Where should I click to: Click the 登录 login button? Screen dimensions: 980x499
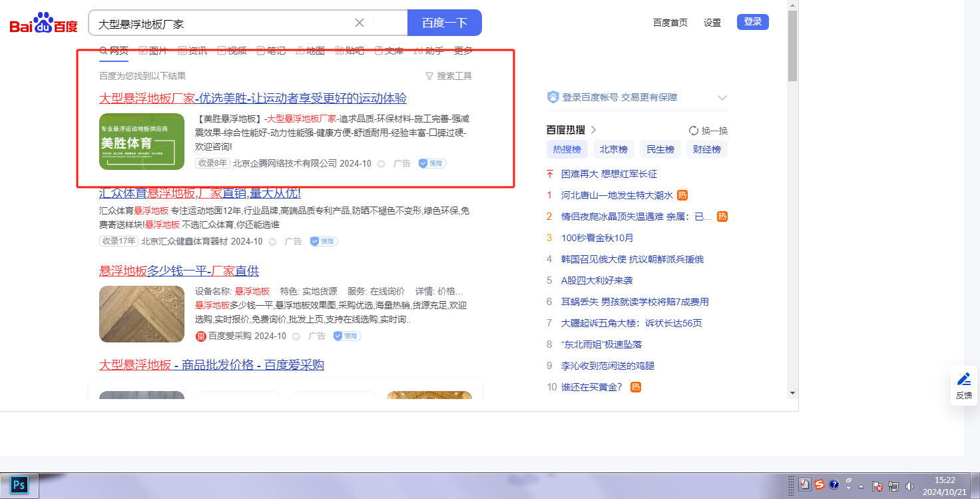pos(752,22)
